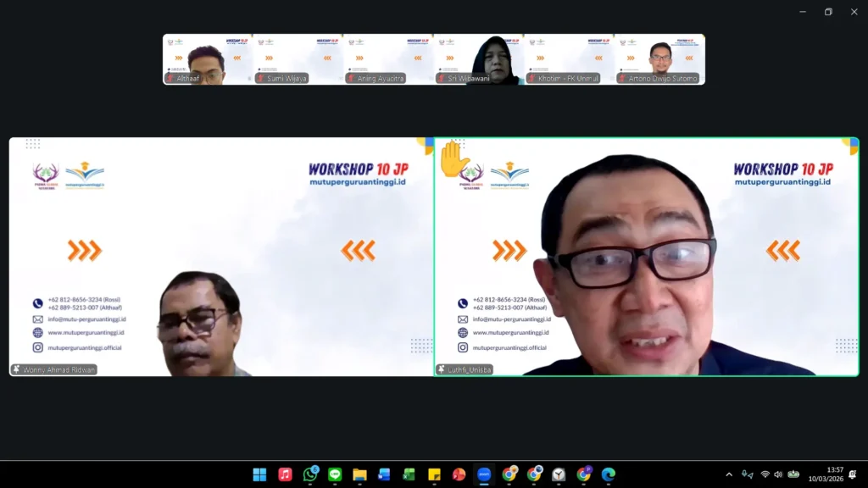Open the Windows Start menu

pyautogui.click(x=259, y=474)
